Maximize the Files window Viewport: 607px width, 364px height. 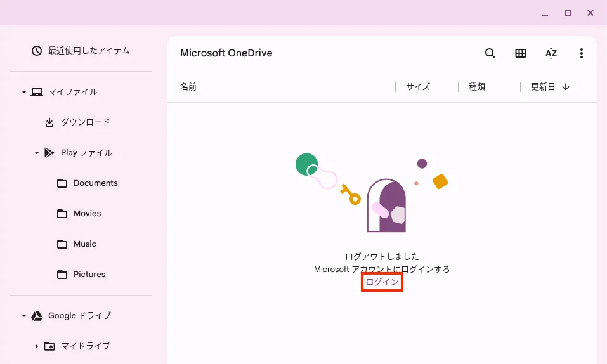coord(568,13)
